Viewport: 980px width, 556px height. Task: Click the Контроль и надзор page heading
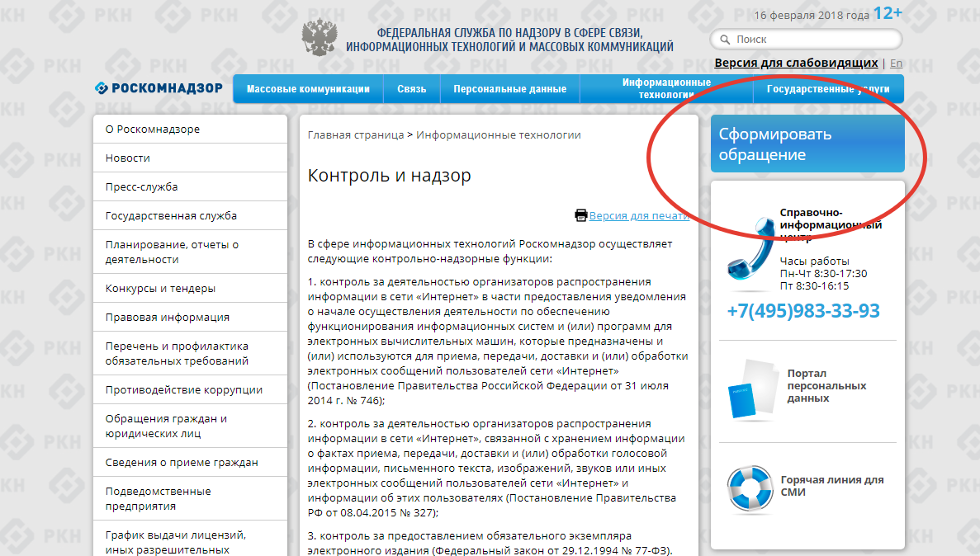point(390,176)
